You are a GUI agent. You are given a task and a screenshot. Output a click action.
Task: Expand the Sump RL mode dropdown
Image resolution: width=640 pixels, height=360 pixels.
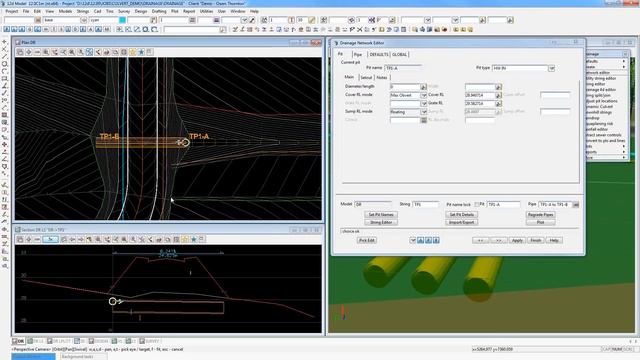(423, 112)
